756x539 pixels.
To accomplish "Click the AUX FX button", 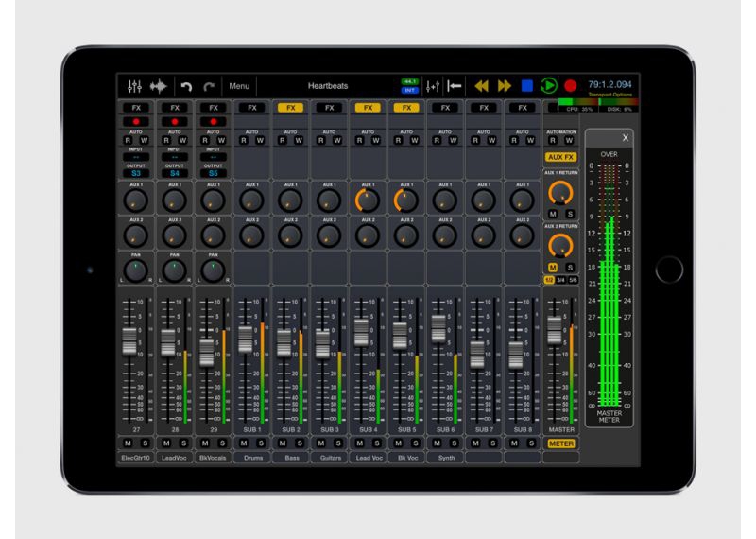I will point(561,157).
